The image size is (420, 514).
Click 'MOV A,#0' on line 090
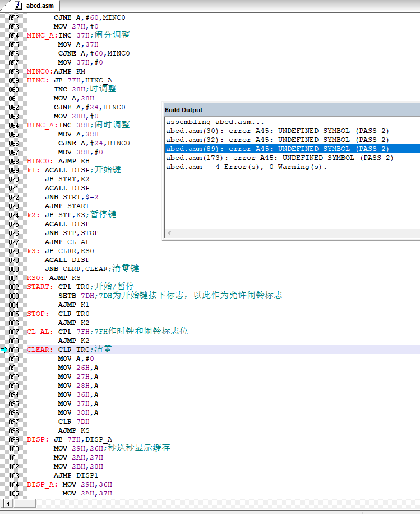pyautogui.click(x=76, y=359)
